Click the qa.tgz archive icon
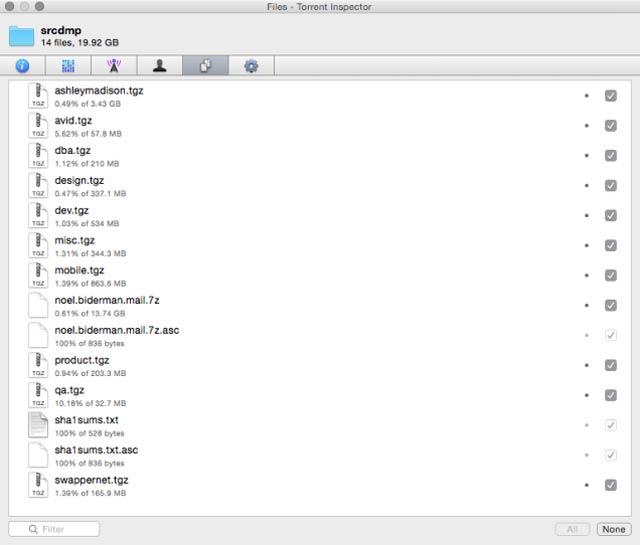The image size is (640, 545). 38,395
